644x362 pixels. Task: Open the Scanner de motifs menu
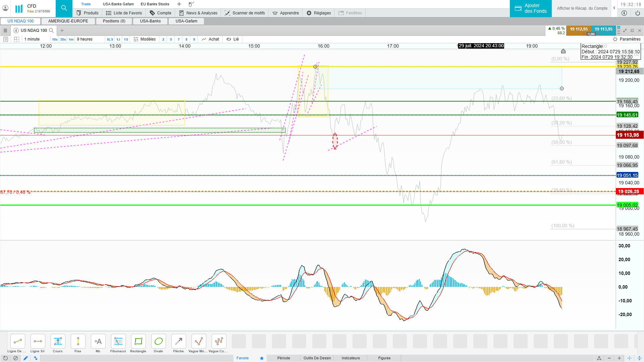[245, 13]
